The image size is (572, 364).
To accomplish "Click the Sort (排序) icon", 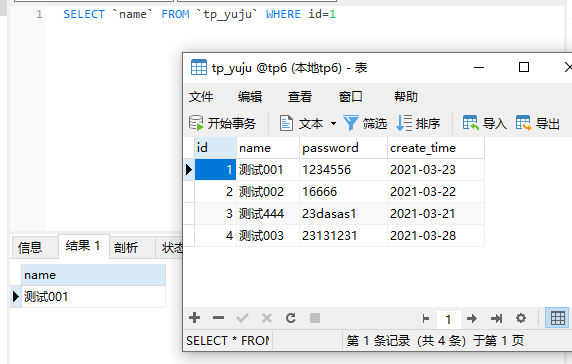I will click(x=404, y=123).
